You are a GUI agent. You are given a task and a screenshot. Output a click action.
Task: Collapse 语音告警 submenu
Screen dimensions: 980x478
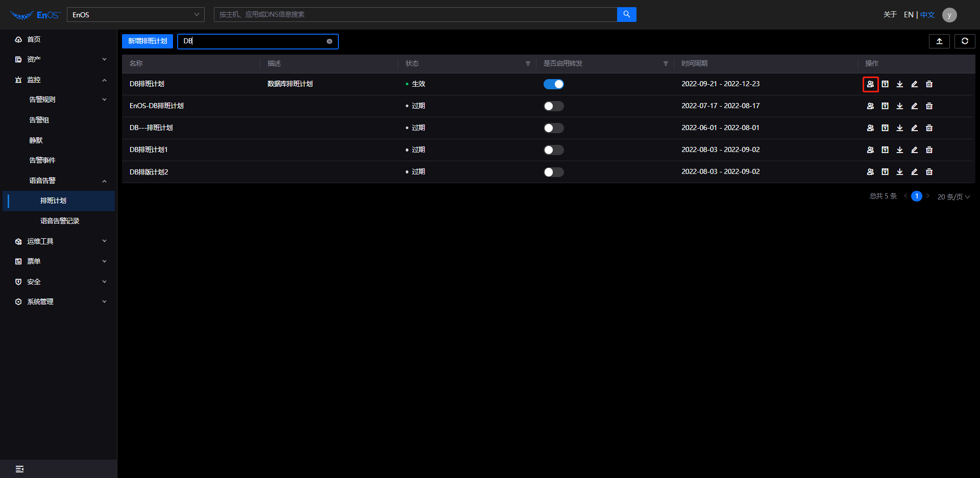click(x=59, y=181)
